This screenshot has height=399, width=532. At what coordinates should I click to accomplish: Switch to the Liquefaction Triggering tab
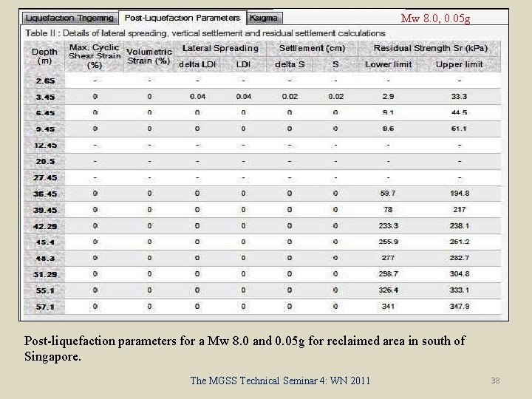pos(70,18)
